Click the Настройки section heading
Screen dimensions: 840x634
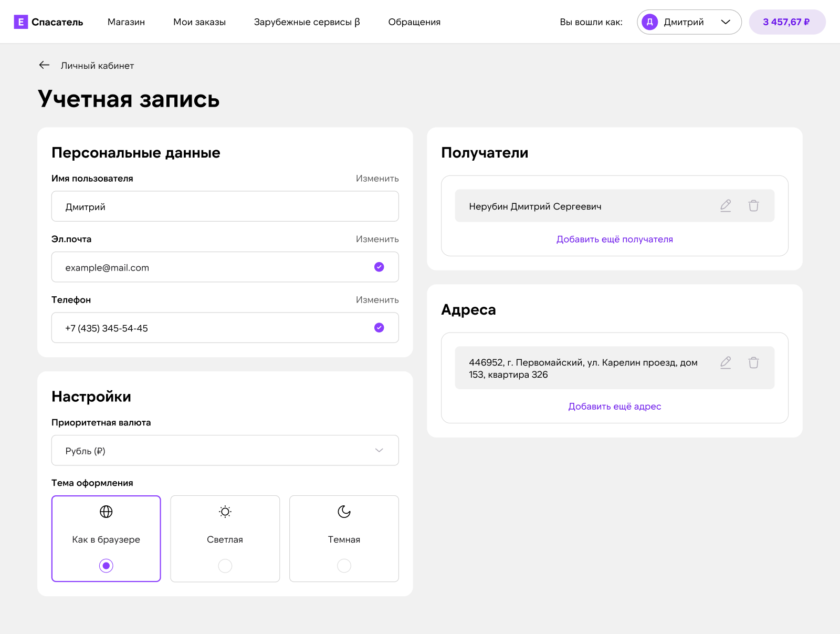point(91,397)
